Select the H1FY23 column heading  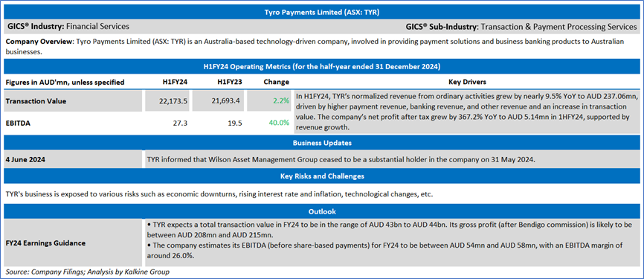tap(229, 82)
